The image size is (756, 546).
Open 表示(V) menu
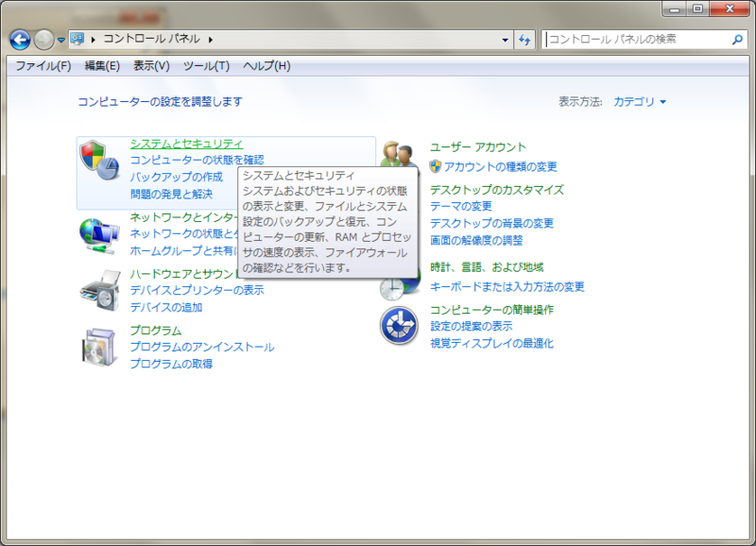point(151,66)
